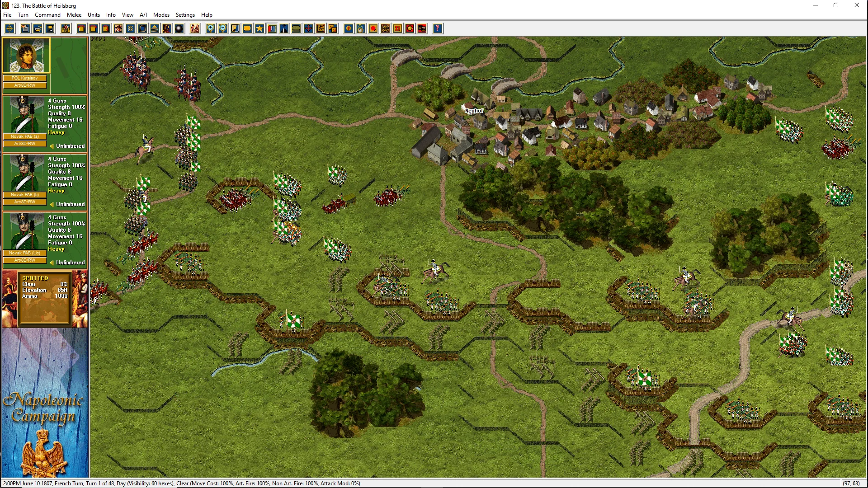The height and width of the screenshot is (488, 868).
Task: Click the save floppy disk toolbar icon
Action: pos(50,29)
